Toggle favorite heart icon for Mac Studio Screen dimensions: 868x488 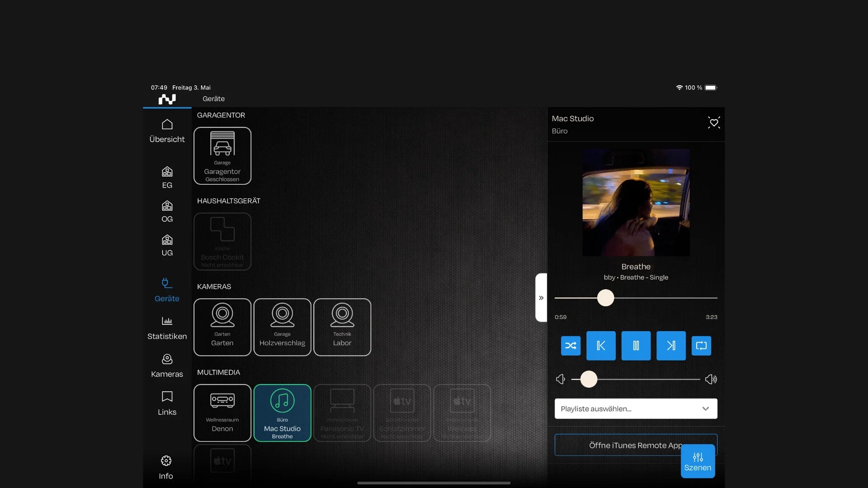tap(714, 122)
